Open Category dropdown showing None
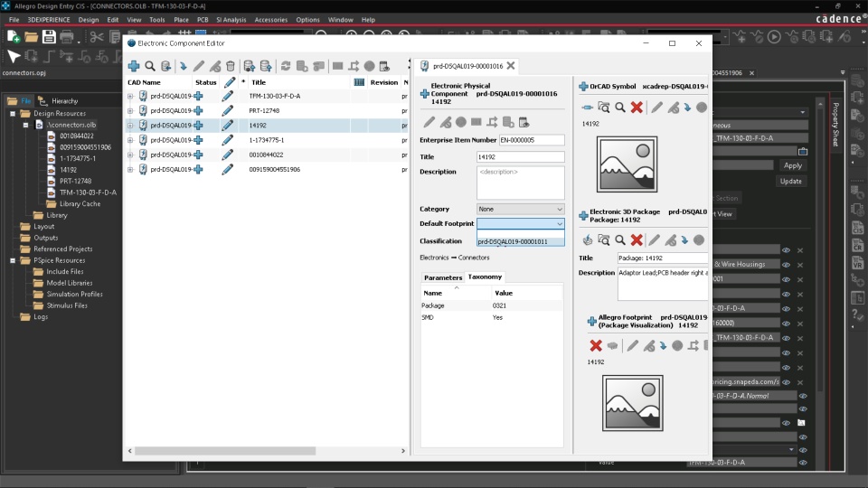Viewport: 868px width, 488px height. point(521,209)
